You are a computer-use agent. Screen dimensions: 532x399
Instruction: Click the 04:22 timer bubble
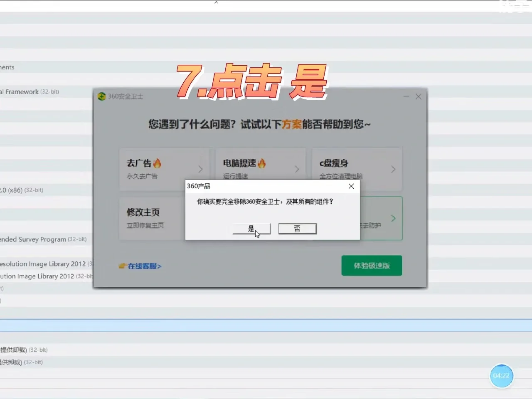502,376
